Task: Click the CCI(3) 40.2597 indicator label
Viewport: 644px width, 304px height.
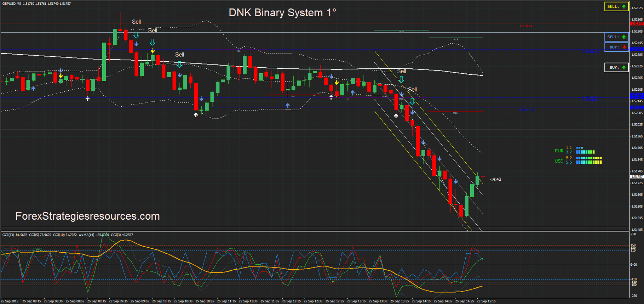Action: coord(122,235)
